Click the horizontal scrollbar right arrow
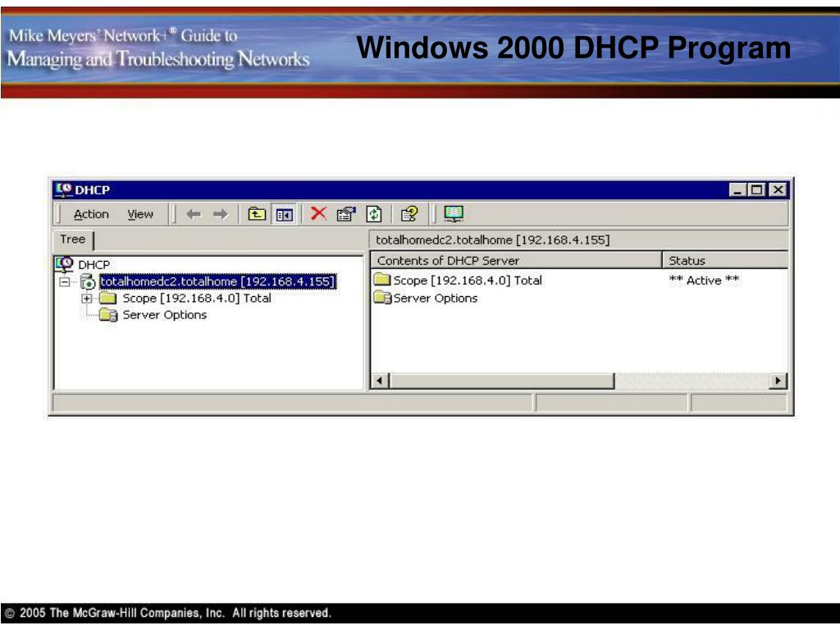Image resolution: width=840 pixels, height=630 pixels. (x=778, y=381)
